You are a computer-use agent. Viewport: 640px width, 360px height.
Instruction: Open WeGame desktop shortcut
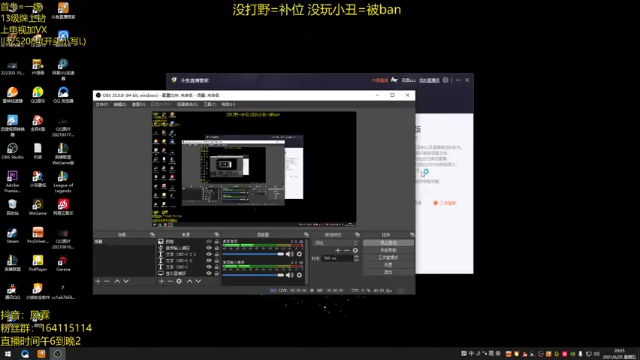pos(38,207)
